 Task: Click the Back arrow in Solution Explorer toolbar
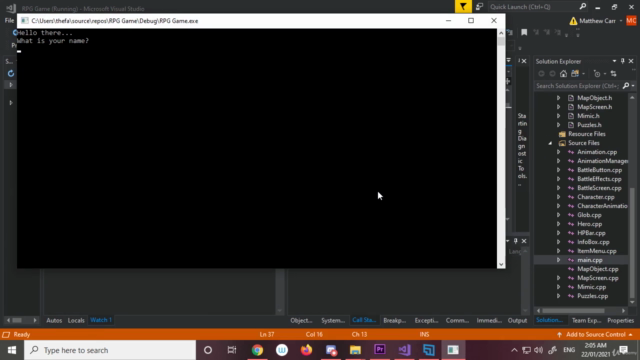(x=541, y=74)
